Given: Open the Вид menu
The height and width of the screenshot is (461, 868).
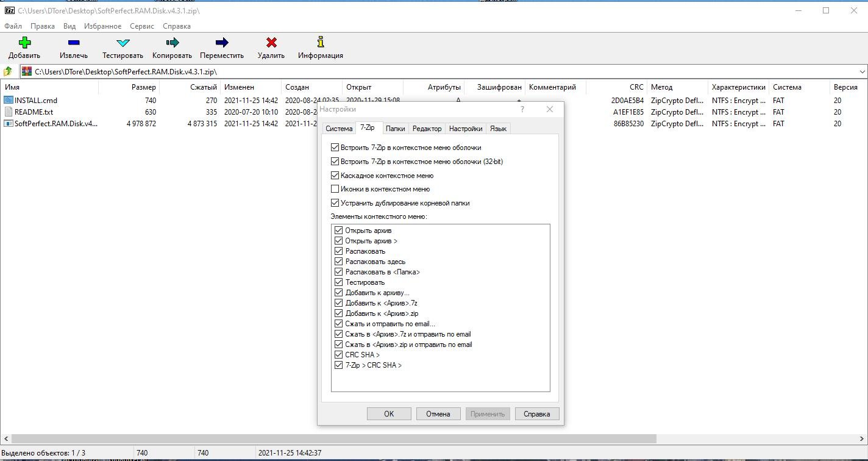Looking at the screenshot, I should 69,26.
